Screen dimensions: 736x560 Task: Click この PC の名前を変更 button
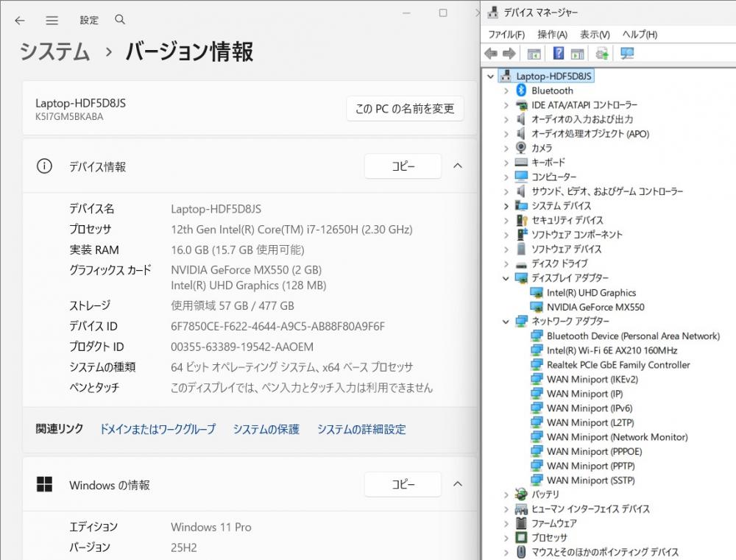coord(405,108)
